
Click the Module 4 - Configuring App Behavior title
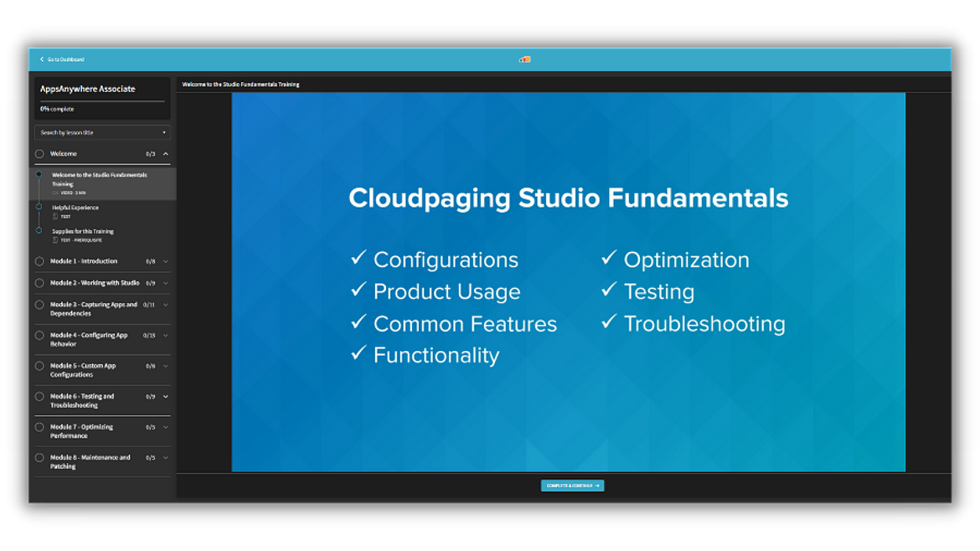[89, 340]
